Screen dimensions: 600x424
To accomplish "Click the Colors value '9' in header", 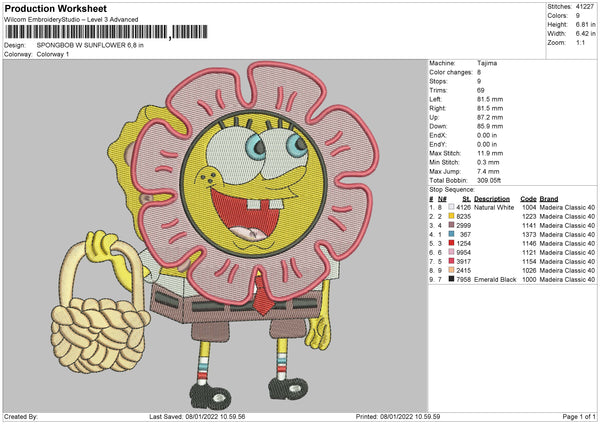I will (578, 16).
